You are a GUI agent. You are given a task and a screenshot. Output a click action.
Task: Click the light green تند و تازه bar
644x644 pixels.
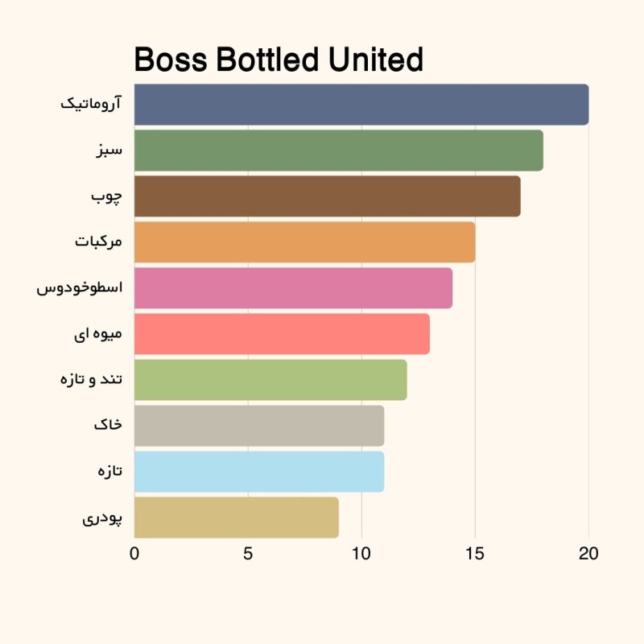[x=270, y=380]
